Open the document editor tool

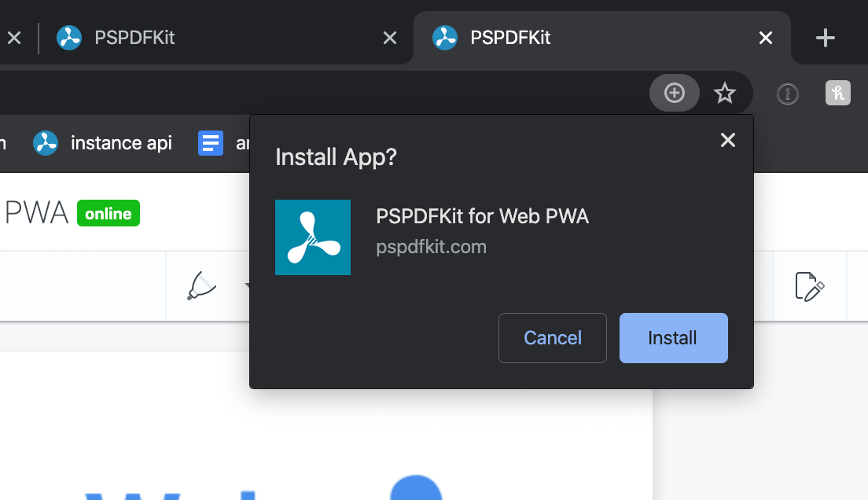(x=810, y=286)
